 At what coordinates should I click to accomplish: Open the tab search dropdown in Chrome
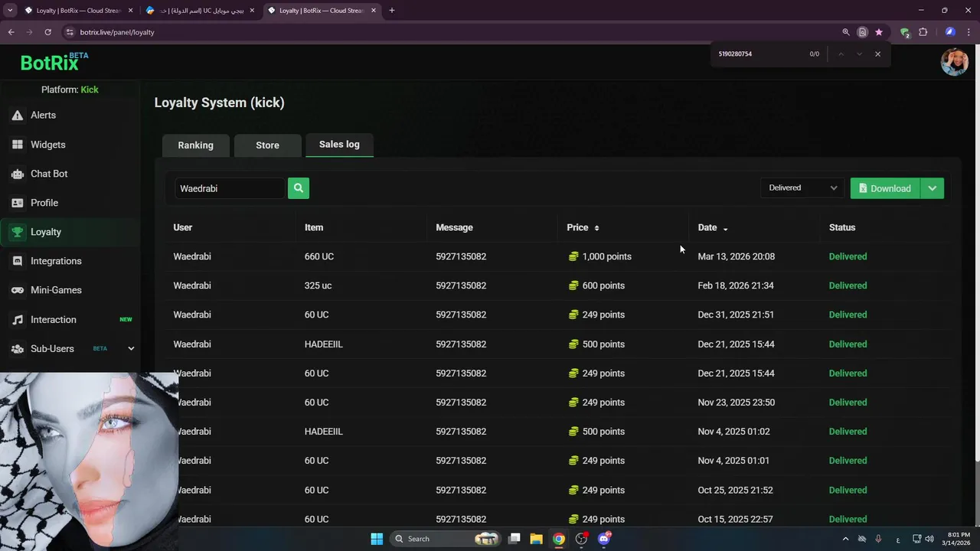pos(10,11)
